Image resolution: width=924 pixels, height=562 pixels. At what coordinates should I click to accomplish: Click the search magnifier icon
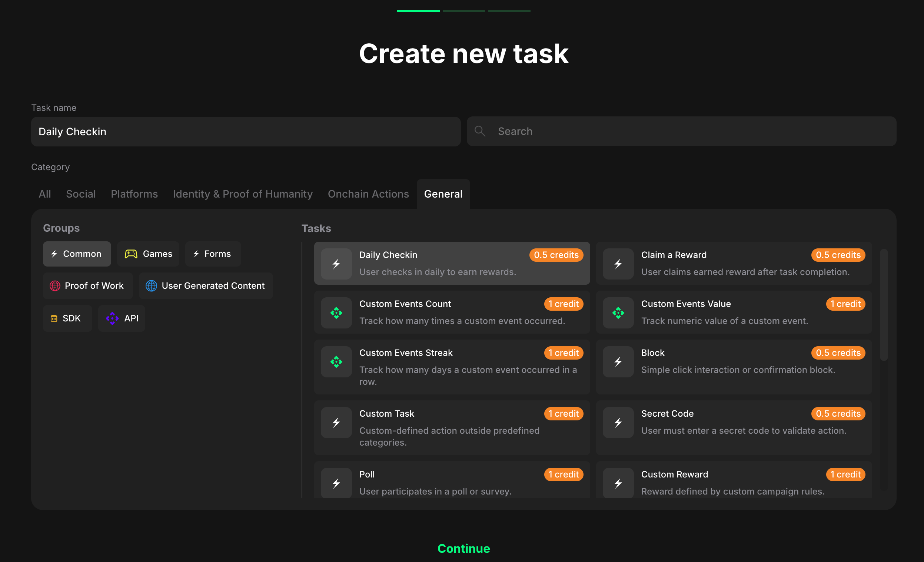pyautogui.click(x=480, y=131)
